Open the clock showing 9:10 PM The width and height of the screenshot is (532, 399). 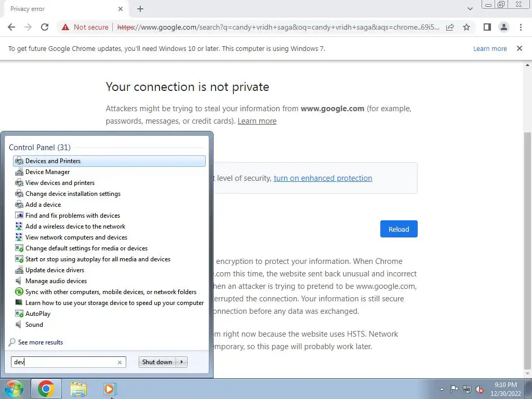506,389
